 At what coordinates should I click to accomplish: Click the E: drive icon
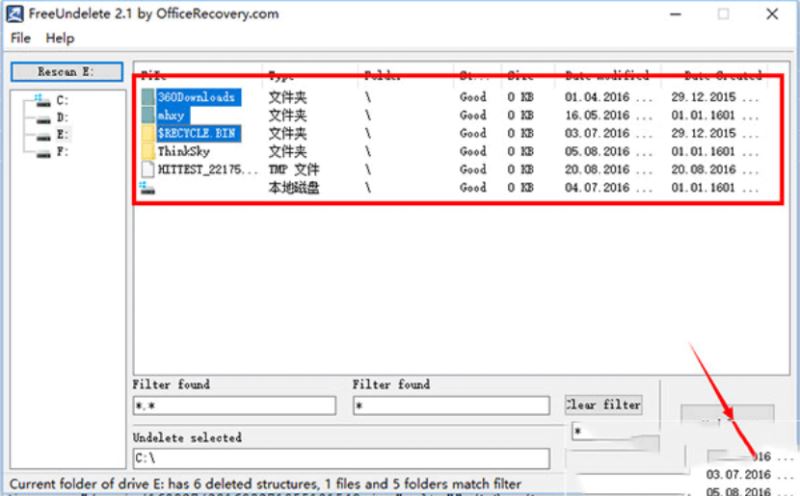tap(43, 136)
